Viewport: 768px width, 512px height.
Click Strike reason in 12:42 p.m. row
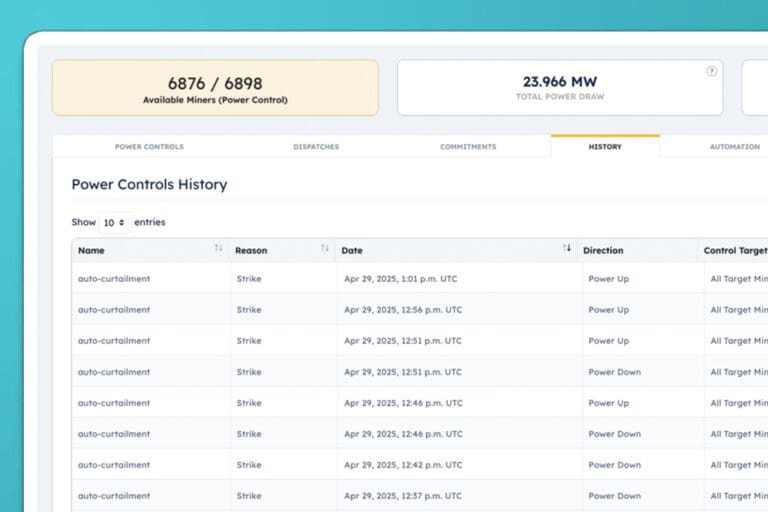point(249,465)
